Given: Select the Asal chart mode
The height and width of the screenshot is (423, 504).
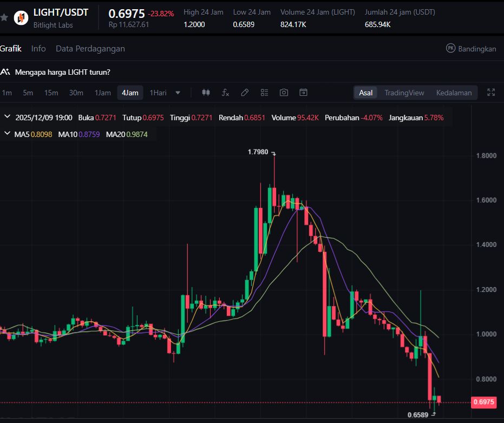Looking at the screenshot, I should [366, 93].
